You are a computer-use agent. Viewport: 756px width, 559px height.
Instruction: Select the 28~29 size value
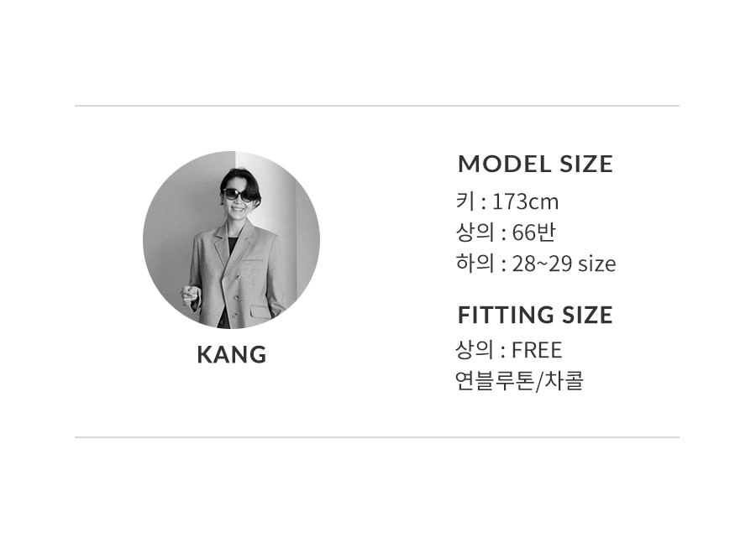[x=564, y=264]
